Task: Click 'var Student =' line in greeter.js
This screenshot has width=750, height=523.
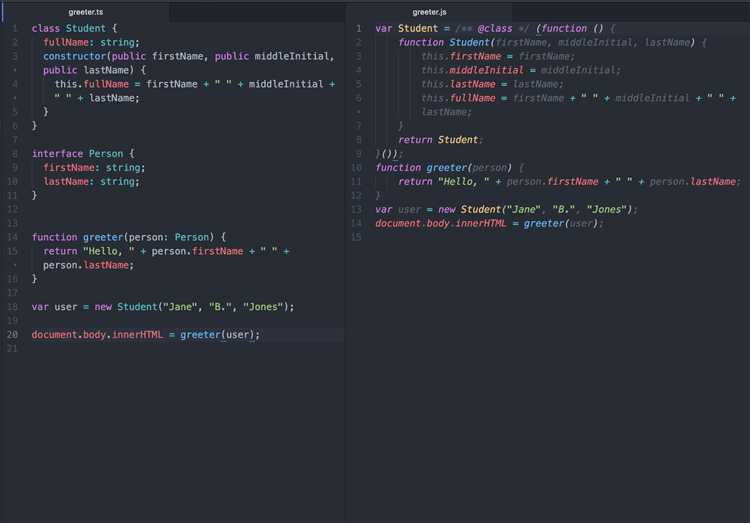Action: pyautogui.click(x=495, y=28)
